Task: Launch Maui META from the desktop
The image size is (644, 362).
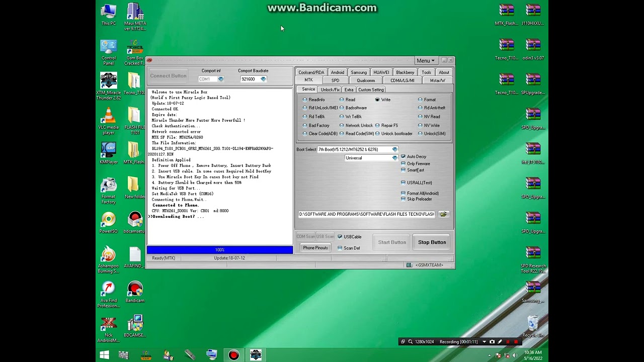Action: point(135,17)
